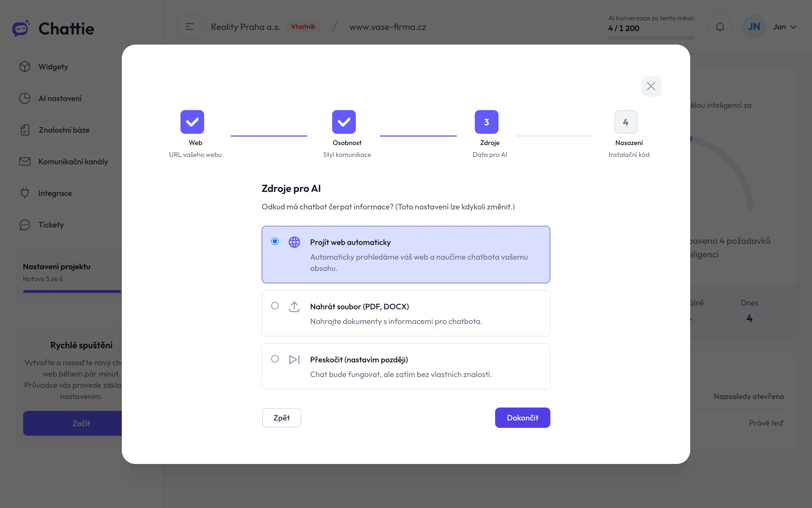Go to completed Web step checkmark

coord(192,122)
